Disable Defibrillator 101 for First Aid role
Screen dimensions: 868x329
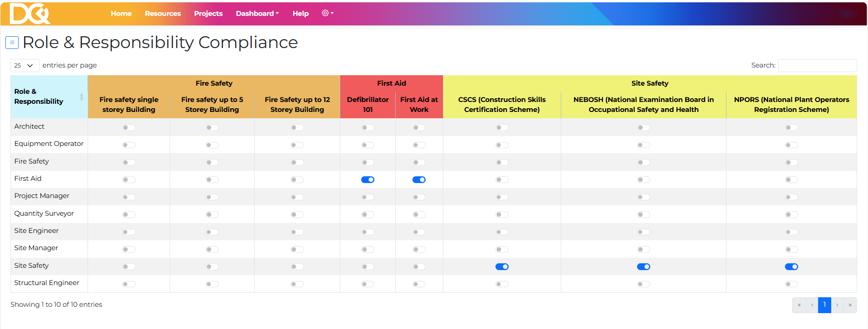[x=368, y=180]
